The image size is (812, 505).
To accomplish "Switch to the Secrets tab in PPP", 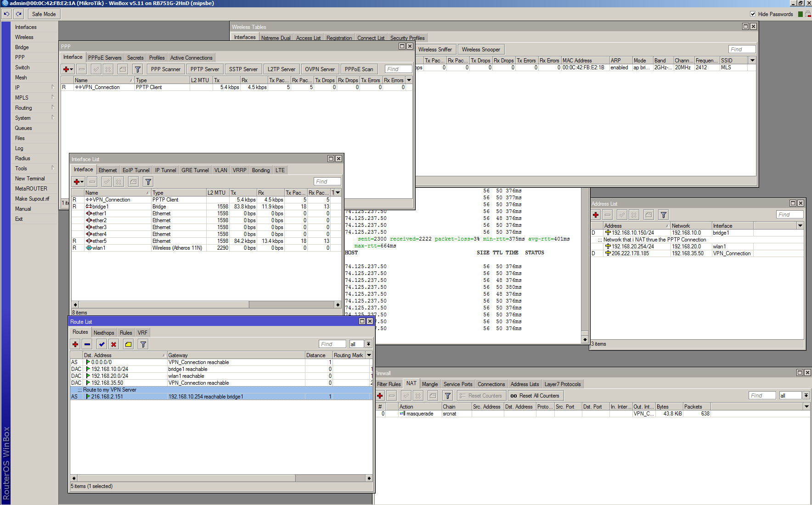I will [x=135, y=57].
